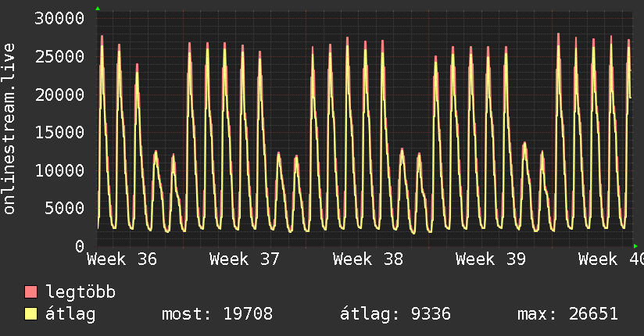644x336 pixels.
Task: Click the 5000 y-axis label
Action: 65,209
